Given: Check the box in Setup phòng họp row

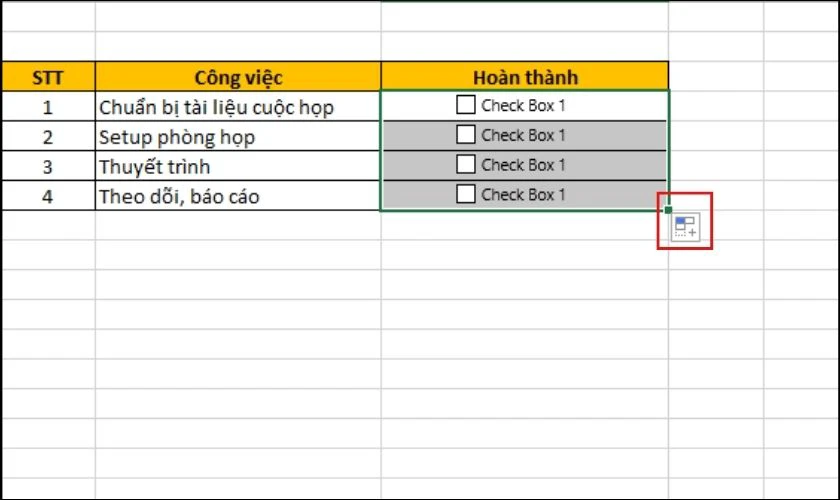Looking at the screenshot, I should point(466,135).
